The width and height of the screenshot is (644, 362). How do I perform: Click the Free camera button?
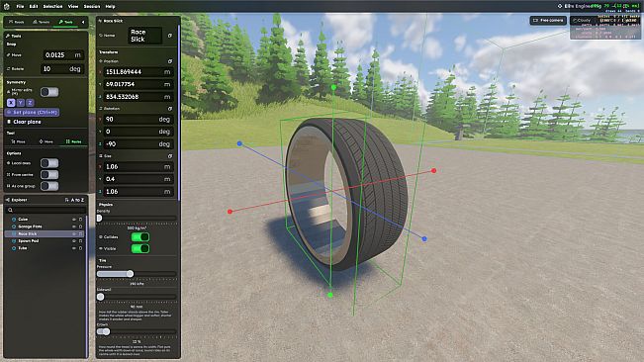pos(548,20)
